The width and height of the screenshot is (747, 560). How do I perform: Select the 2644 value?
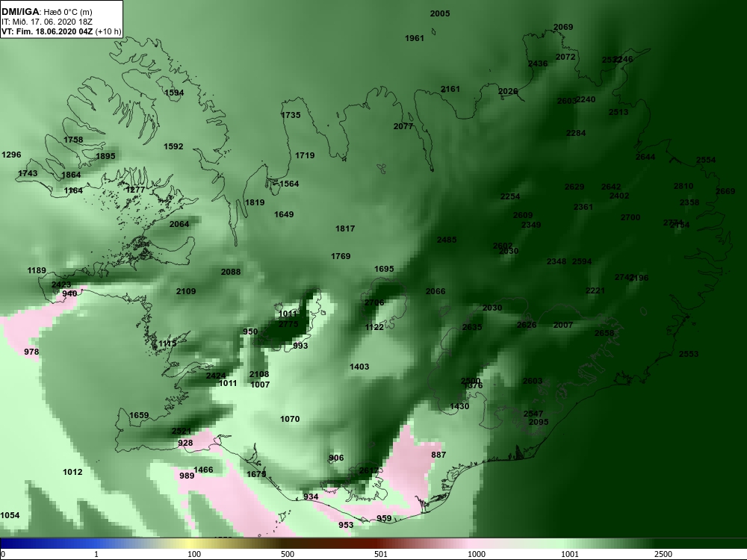(x=645, y=157)
